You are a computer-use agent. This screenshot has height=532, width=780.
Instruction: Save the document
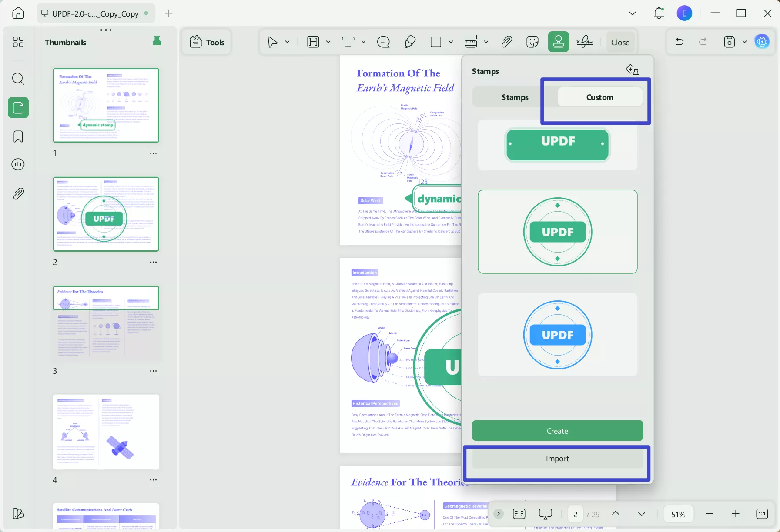pyautogui.click(x=730, y=42)
